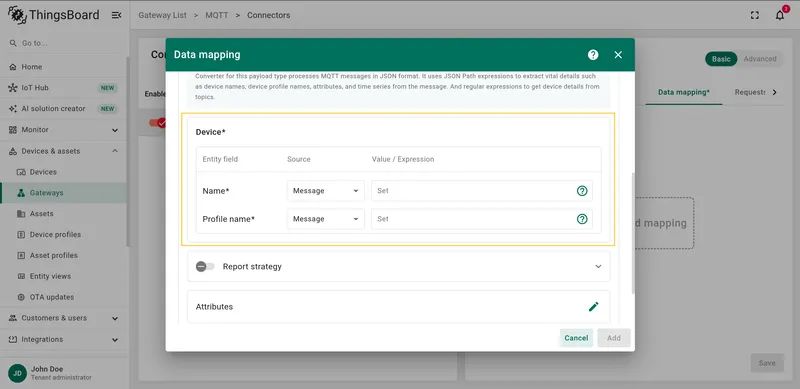Click the ThingsBoard logo
Screen dimensions: 800x389
click(54, 15)
